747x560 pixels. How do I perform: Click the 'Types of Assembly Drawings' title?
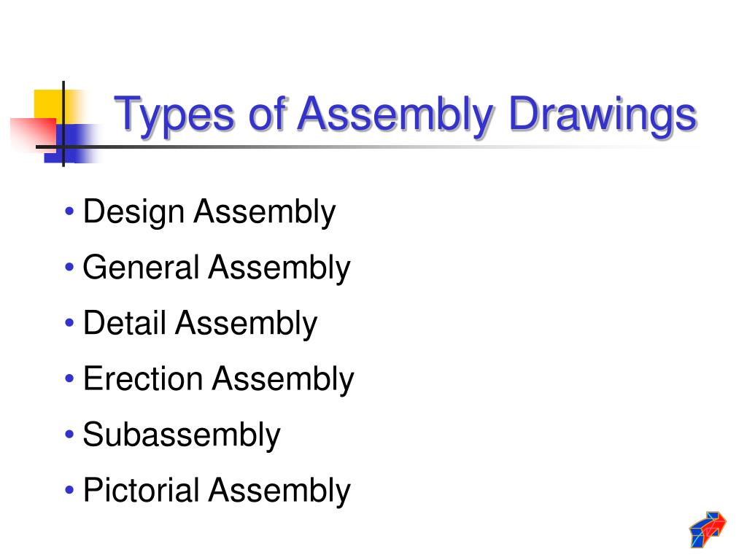(x=406, y=114)
